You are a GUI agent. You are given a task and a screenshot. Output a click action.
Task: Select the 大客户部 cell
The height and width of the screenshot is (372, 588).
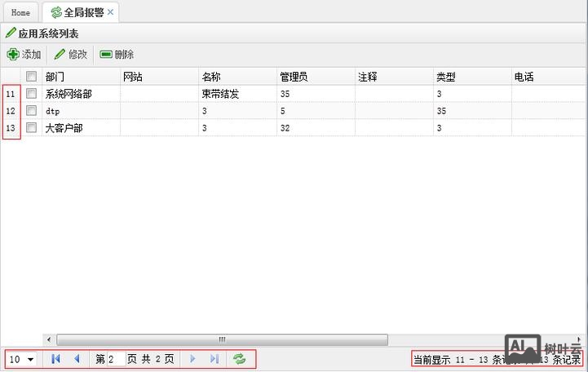[81, 128]
